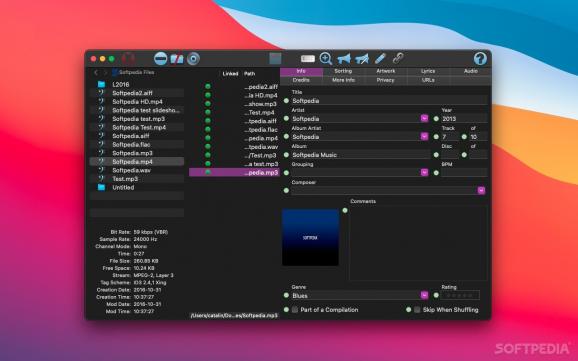Screen dimensions: 578x361
Task: Select the highlighted ...pedia.mp3 row in list
Action: (234, 173)
